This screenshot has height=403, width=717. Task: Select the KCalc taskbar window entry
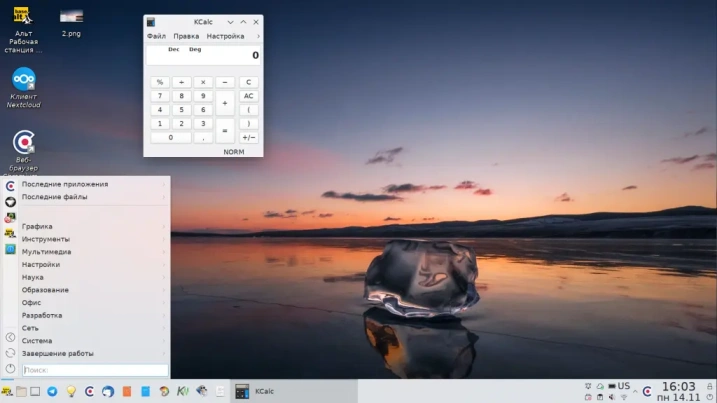[293, 391]
